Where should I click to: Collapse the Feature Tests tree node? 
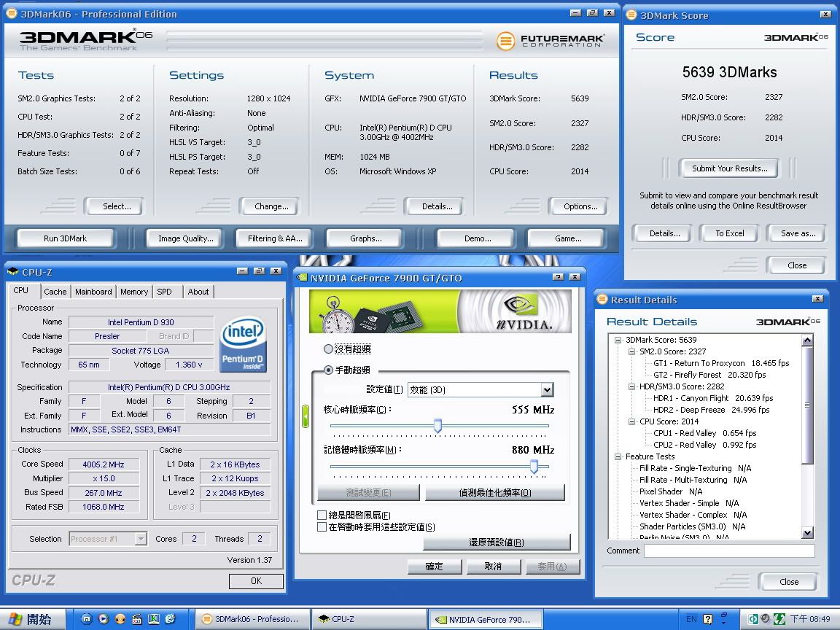click(618, 456)
